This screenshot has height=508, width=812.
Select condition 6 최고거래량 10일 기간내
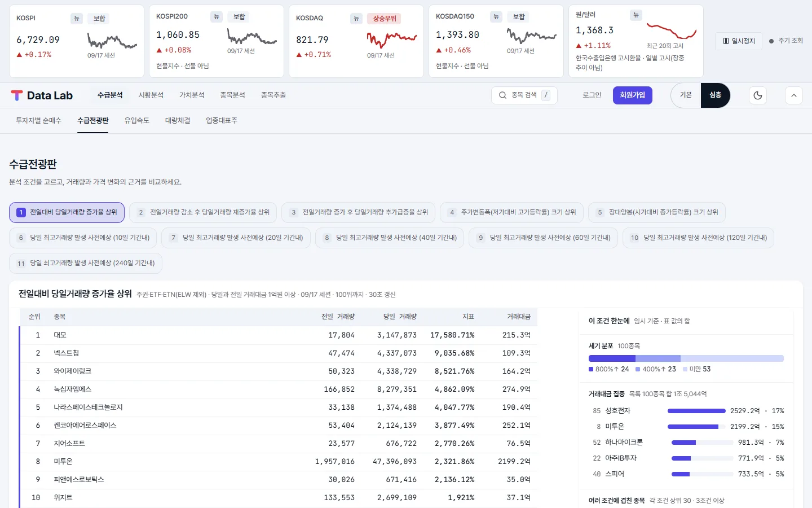coord(83,238)
